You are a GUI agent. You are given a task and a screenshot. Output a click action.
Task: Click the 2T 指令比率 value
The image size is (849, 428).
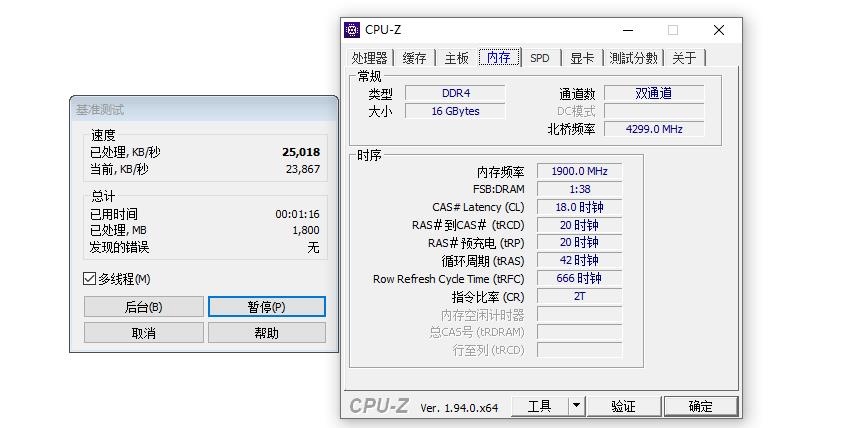click(579, 296)
